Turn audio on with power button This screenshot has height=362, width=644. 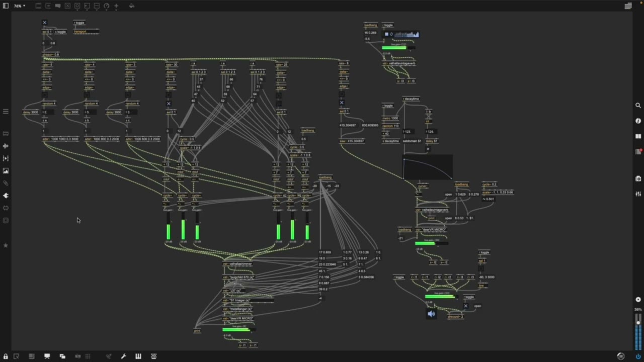pos(638,356)
